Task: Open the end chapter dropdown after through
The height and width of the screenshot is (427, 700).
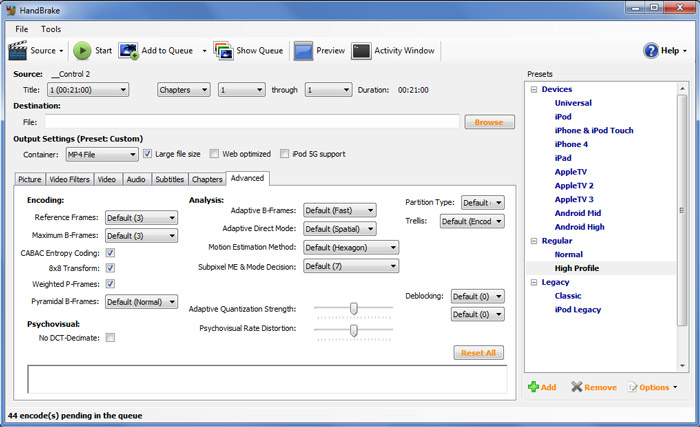Action: pos(328,90)
